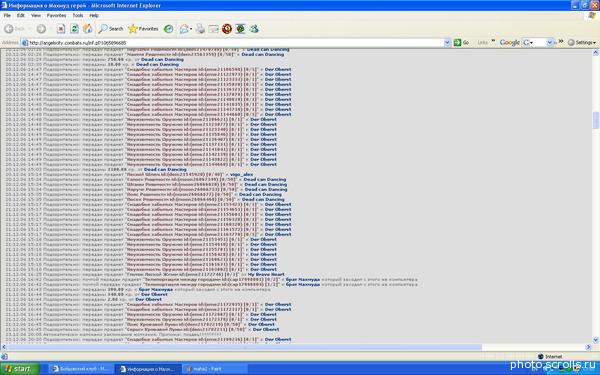Go to the Home page icon
The height and width of the screenshot is (375, 600).
(x=88, y=29)
